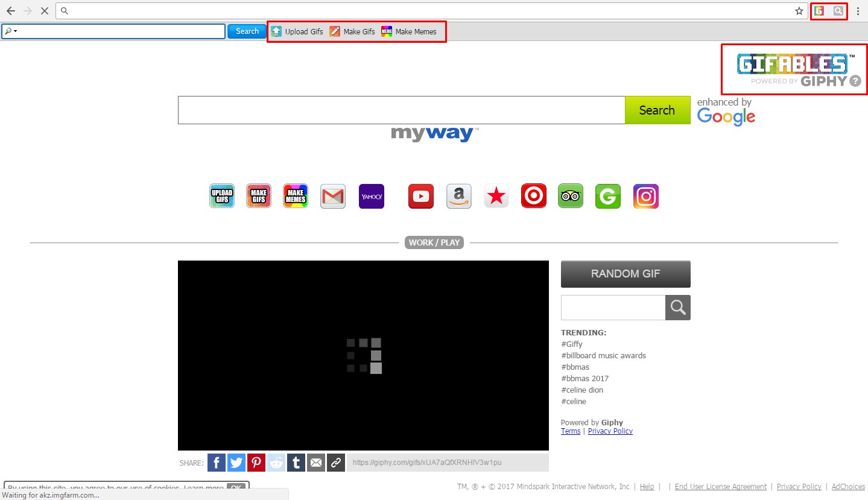Dismiss the cookie notice with OK

click(237, 488)
